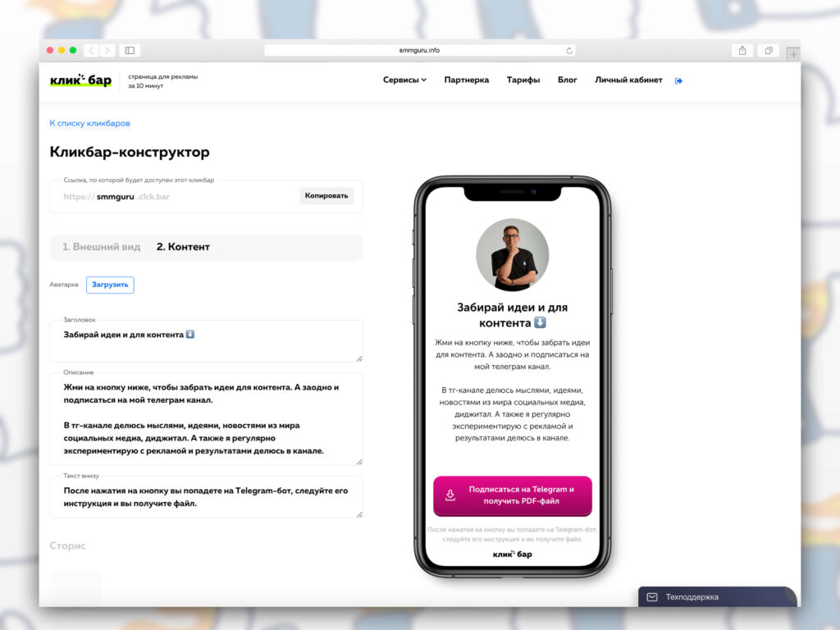Click the Загрузить avatar button
Image resolution: width=840 pixels, height=630 pixels.
tap(110, 285)
